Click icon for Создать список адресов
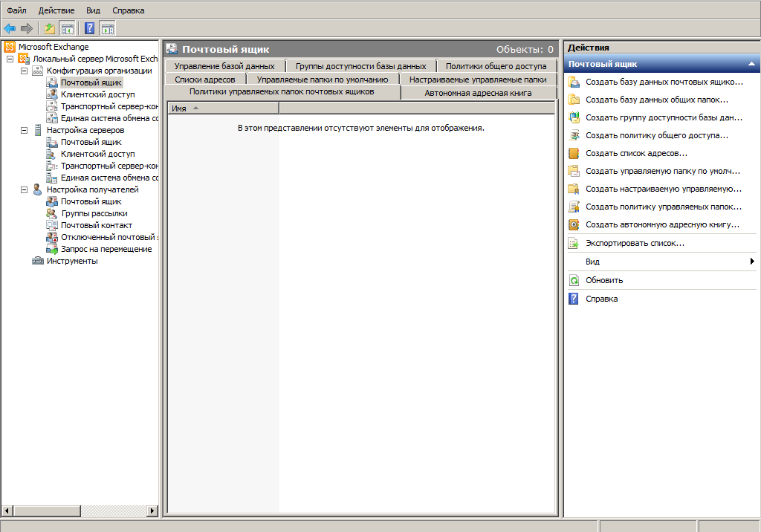The height and width of the screenshot is (532, 761). pos(574,153)
